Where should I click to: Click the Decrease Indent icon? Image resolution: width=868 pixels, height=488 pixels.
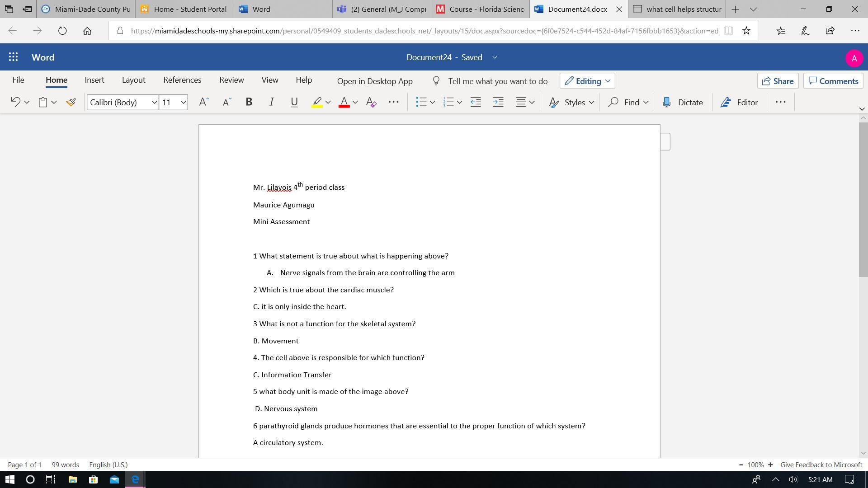(476, 102)
